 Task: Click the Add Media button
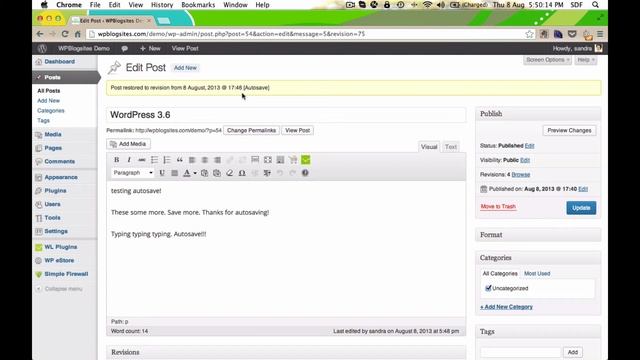tap(128, 144)
